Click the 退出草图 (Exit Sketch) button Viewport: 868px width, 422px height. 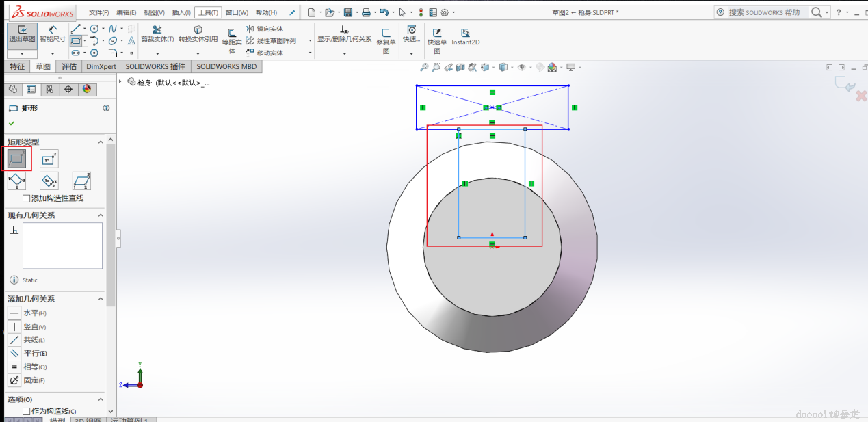click(22, 34)
